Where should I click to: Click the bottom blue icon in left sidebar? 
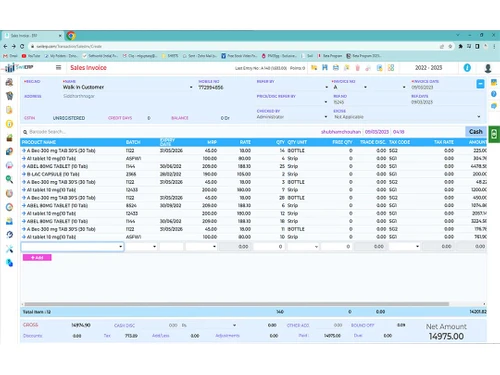[x=9, y=263]
